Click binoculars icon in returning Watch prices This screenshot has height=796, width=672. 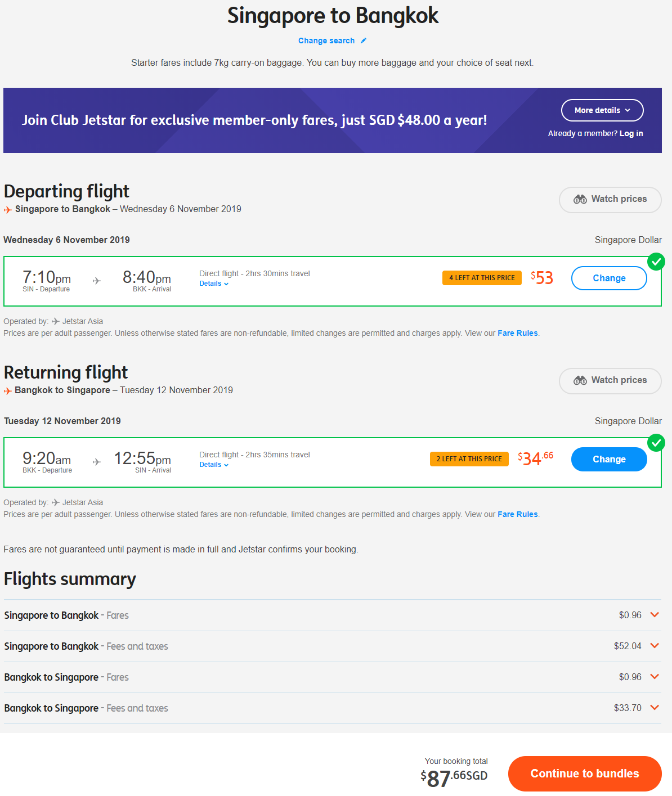pyautogui.click(x=580, y=380)
